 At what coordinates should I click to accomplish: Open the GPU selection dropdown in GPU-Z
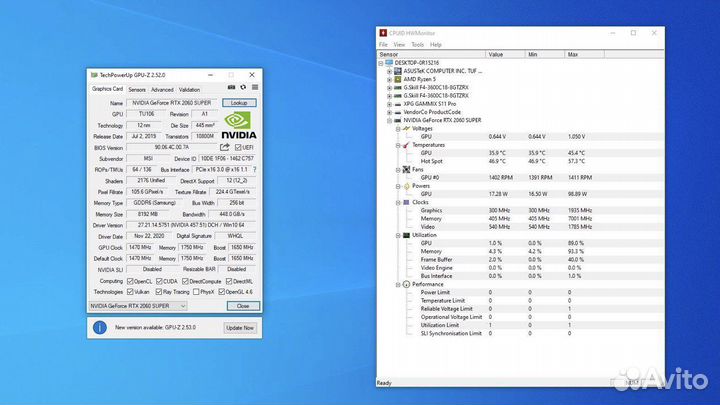point(138,306)
